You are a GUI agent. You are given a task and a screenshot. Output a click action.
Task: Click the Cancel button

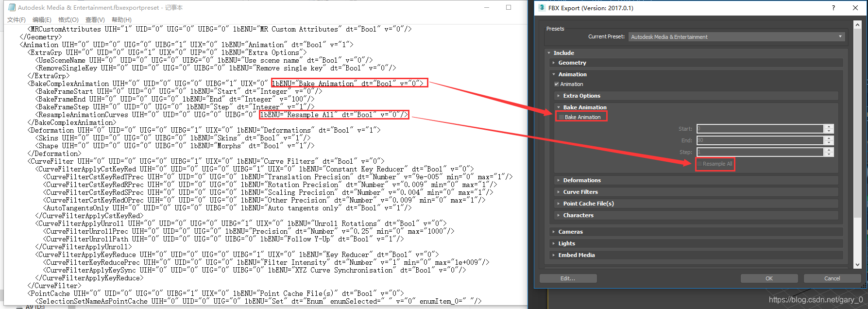click(832, 278)
